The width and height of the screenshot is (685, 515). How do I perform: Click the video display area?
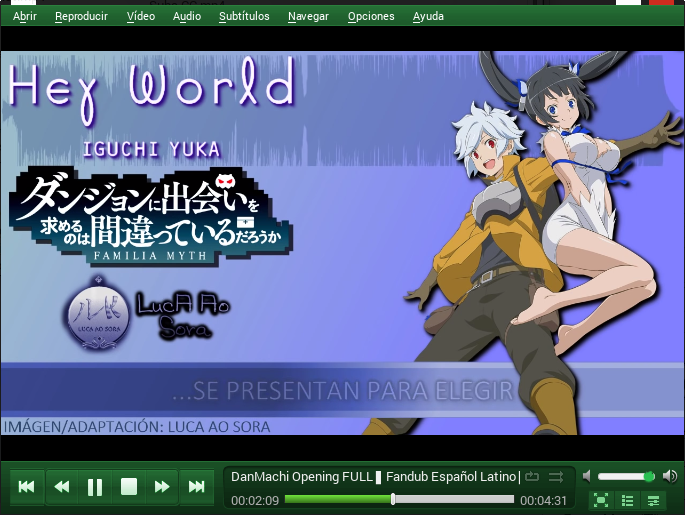pyautogui.click(x=342, y=243)
